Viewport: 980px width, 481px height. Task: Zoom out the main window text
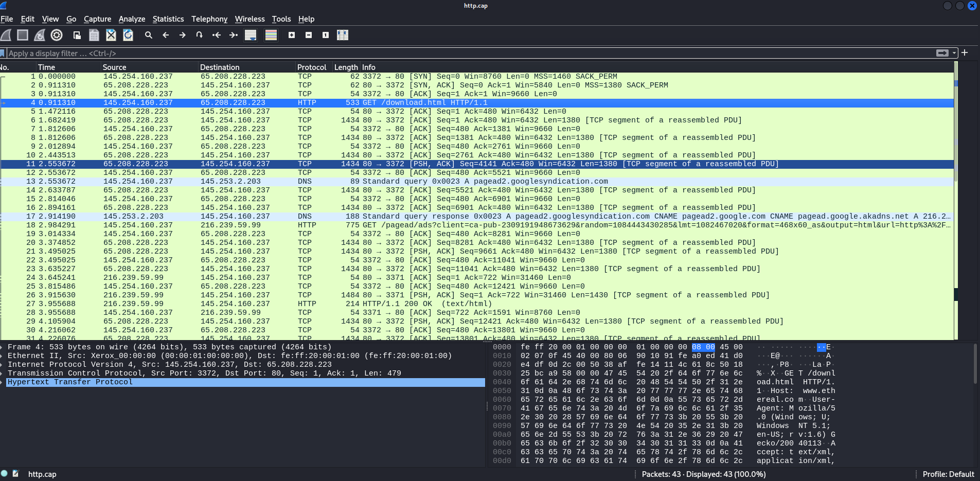tap(309, 35)
